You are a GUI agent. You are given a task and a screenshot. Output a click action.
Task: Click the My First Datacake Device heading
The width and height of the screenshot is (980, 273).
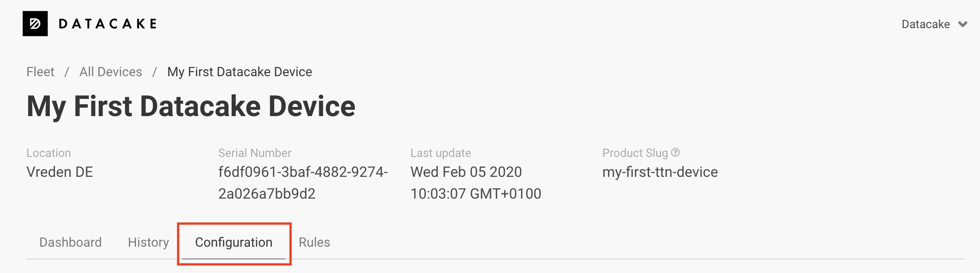191,107
